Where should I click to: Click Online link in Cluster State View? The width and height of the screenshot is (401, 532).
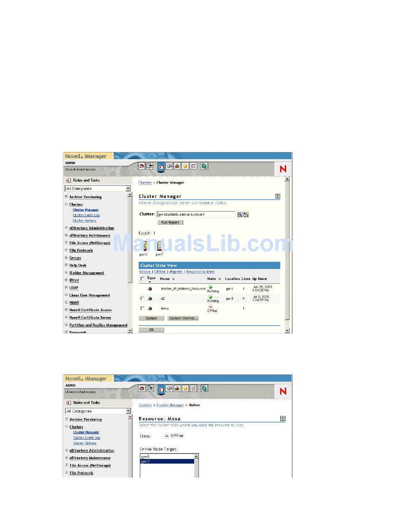click(145, 272)
